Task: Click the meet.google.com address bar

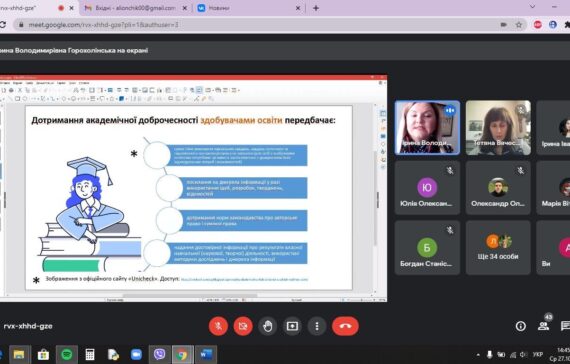Action: 254,25
